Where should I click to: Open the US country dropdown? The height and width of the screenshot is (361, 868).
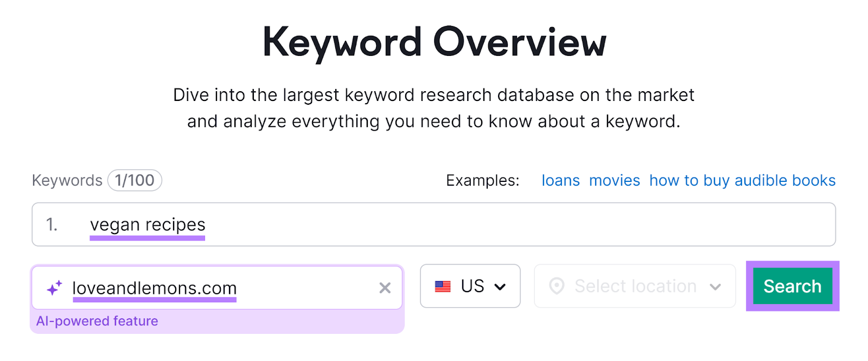tap(470, 286)
